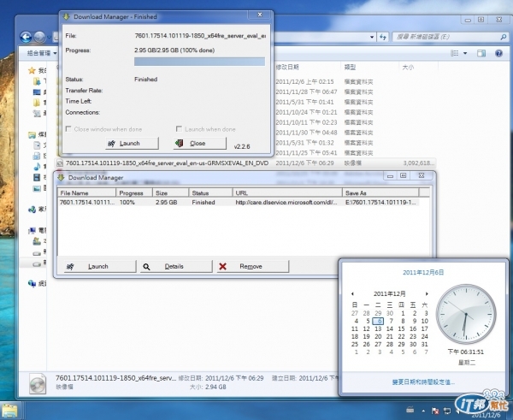Click the keyboard icon in system tray

pos(410,410)
